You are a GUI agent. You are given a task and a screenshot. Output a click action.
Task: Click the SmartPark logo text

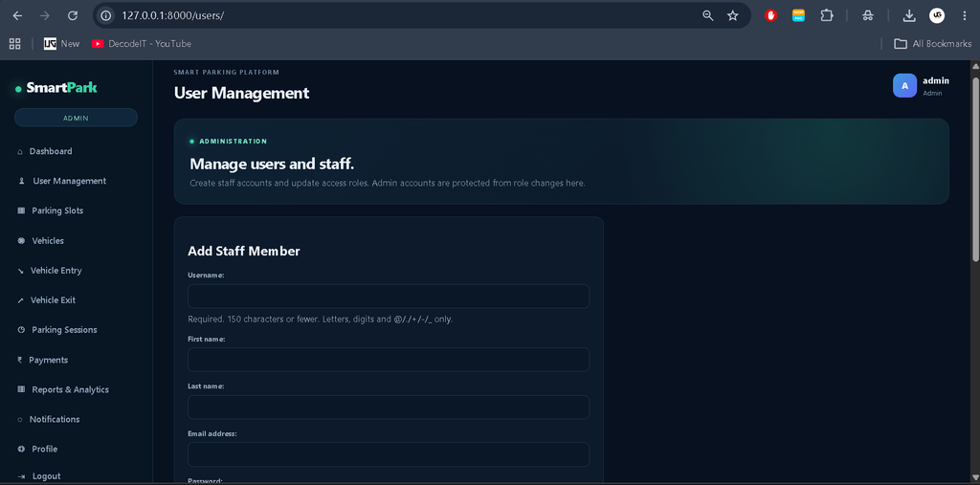(62, 88)
